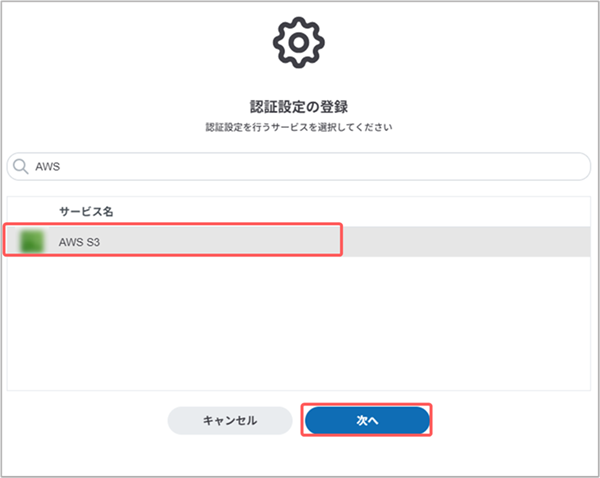
Task: Click the キャンセル button's text label
Action: 230,421
